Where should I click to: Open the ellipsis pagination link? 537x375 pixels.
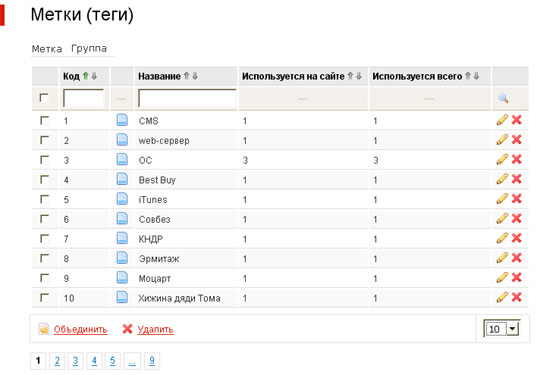pos(132,361)
